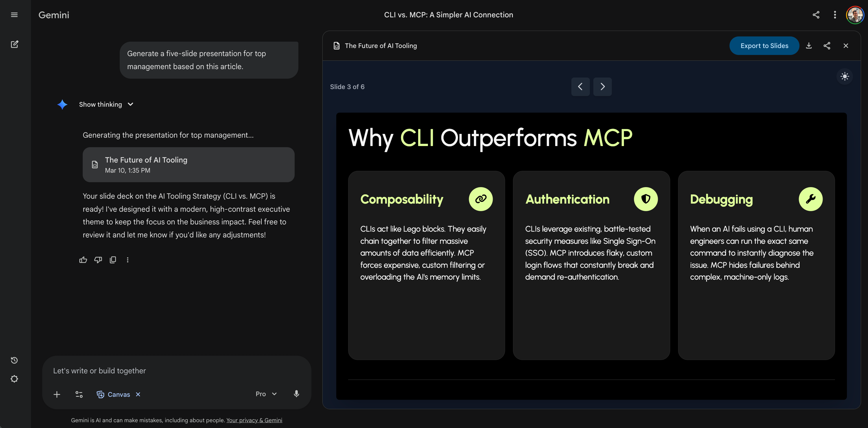868x428 pixels.
Task: Use the microphone for voice input
Action: (296, 394)
